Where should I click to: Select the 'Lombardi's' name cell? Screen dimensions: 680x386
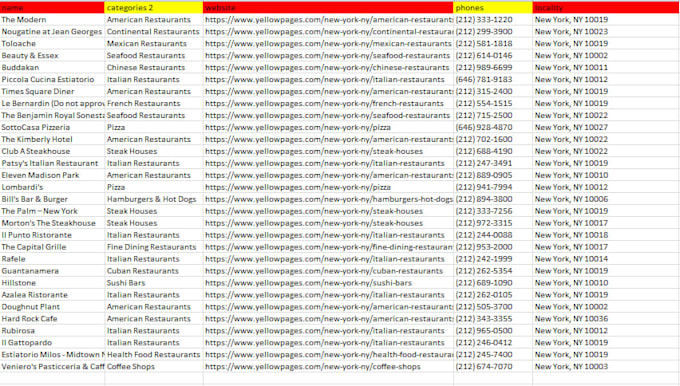click(52, 187)
